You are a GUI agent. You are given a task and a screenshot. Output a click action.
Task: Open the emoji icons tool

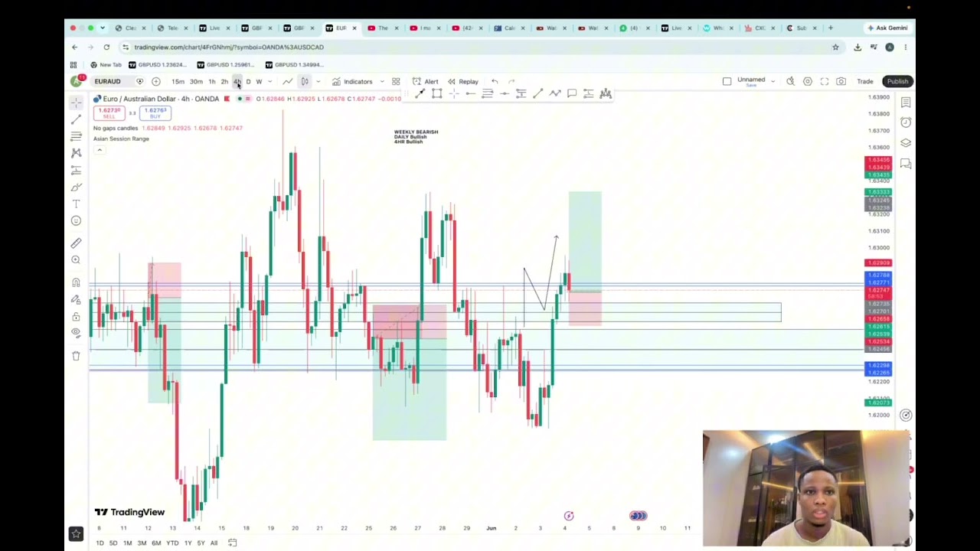click(x=76, y=220)
